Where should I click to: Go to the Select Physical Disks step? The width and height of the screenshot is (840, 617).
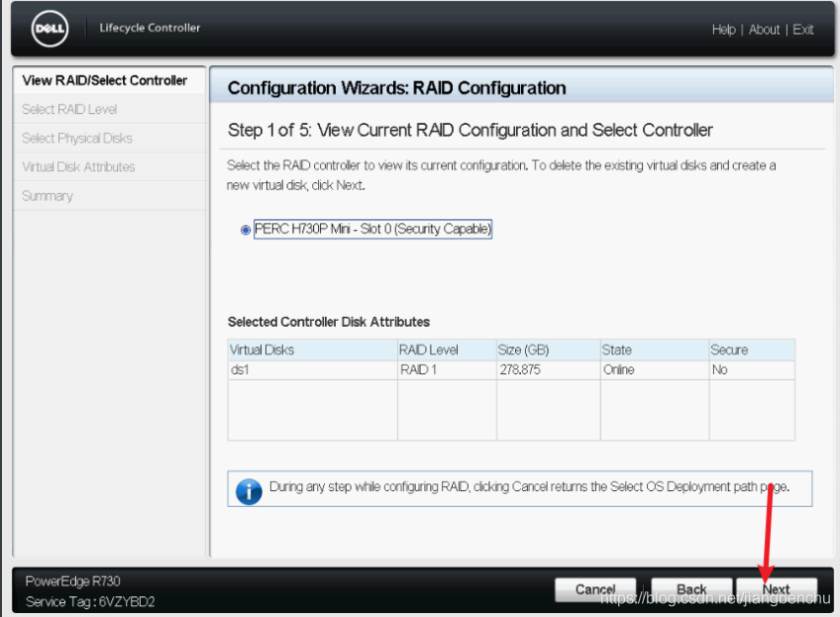(109, 139)
